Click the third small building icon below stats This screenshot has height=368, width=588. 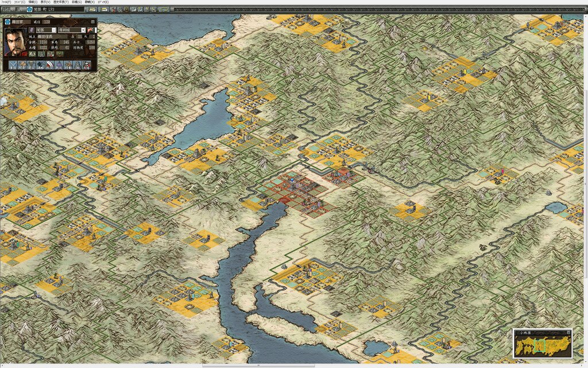coord(51,54)
